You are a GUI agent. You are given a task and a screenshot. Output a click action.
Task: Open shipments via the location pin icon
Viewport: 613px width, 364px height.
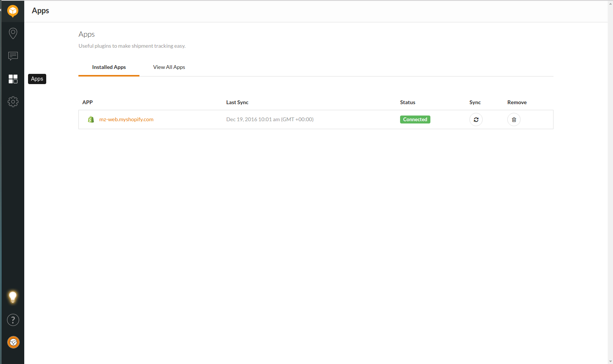click(x=13, y=33)
